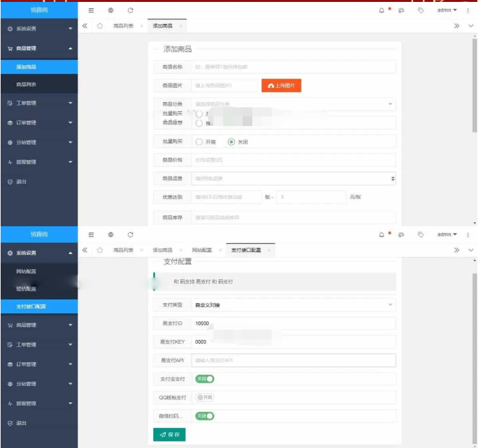
Task: Toggle the 支付宝支付 switch
Action: tap(205, 379)
